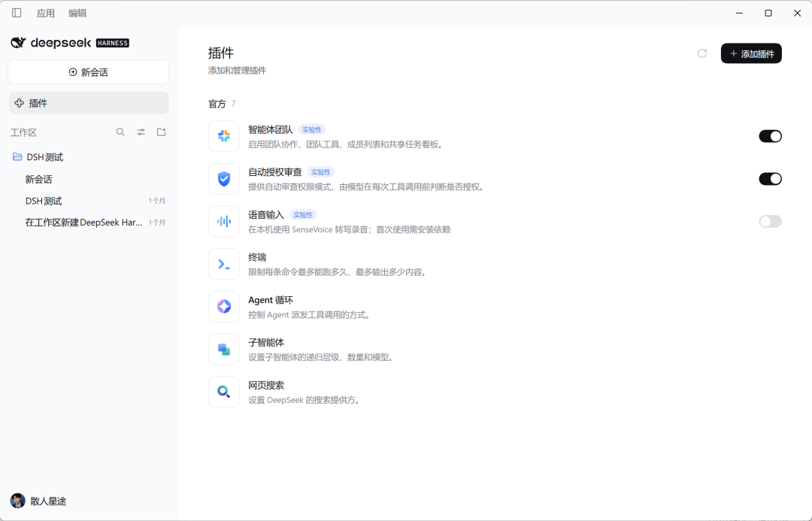The image size is (812, 521).
Task: Click the 官方 section heading
Action: (217, 104)
